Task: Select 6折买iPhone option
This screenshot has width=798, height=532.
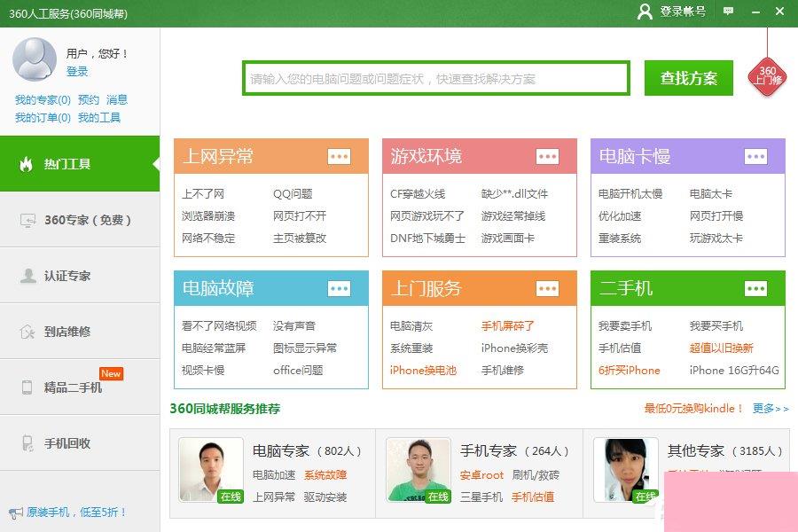Action: point(629,370)
